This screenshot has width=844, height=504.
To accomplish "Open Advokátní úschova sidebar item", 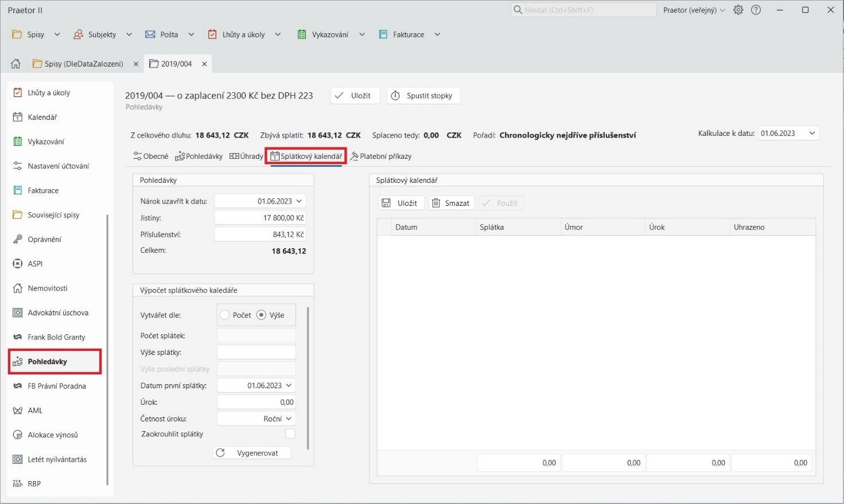I will (57, 313).
